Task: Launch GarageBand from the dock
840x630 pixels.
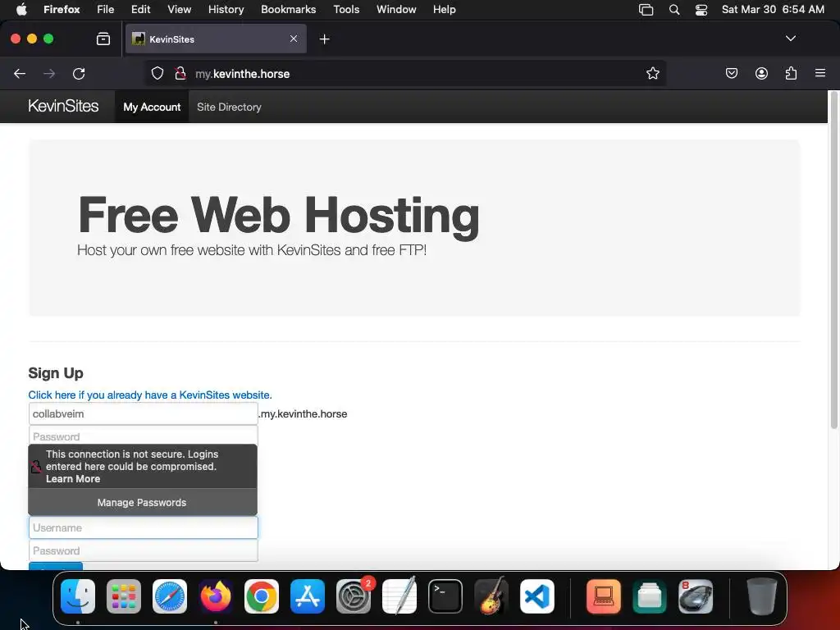Action: pos(491,596)
